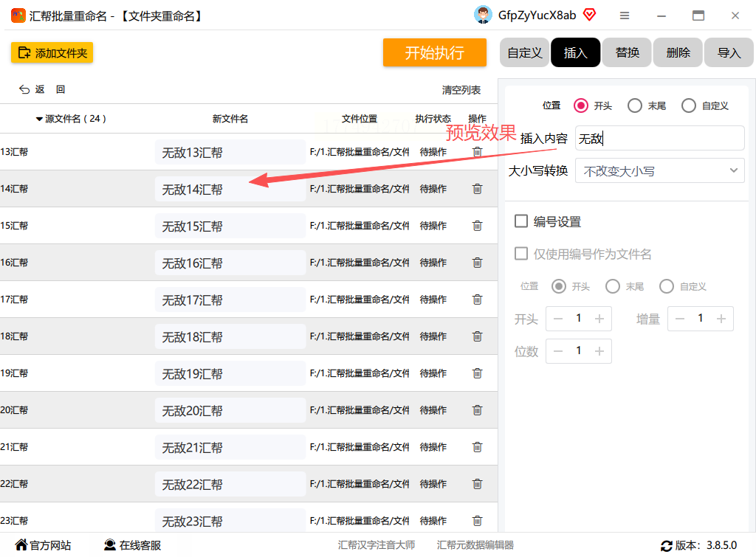Switch to the 删除 tab
The width and height of the screenshot is (756, 557).
(x=678, y=52)
